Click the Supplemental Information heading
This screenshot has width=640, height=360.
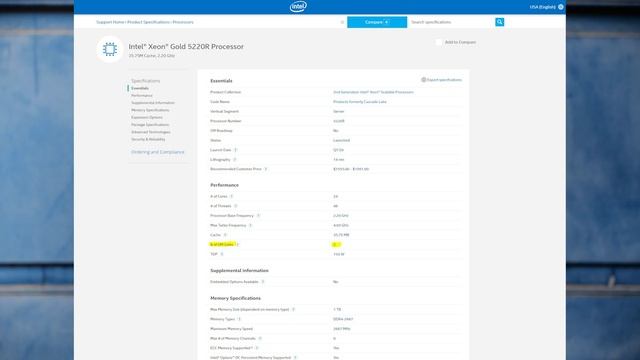[x=239, y=271]
